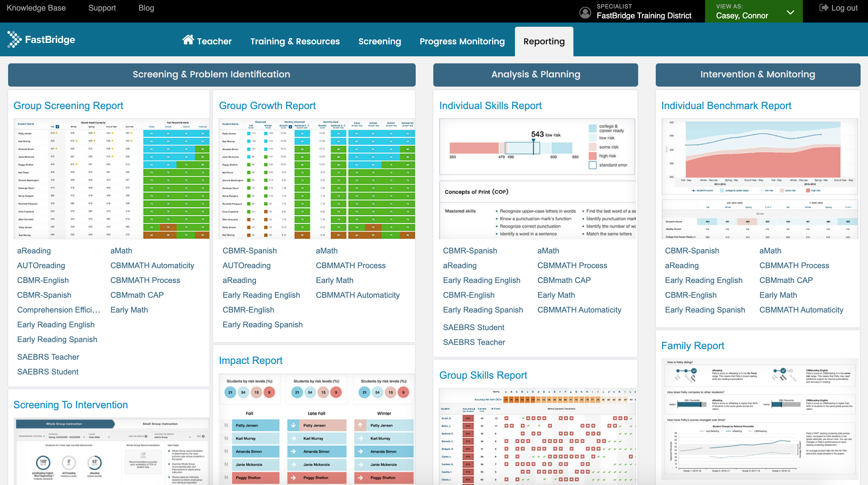Viewport: 868px width, 485px height.
Task: Click the home icon next to Teacher
Action: [x=188, y=40]
